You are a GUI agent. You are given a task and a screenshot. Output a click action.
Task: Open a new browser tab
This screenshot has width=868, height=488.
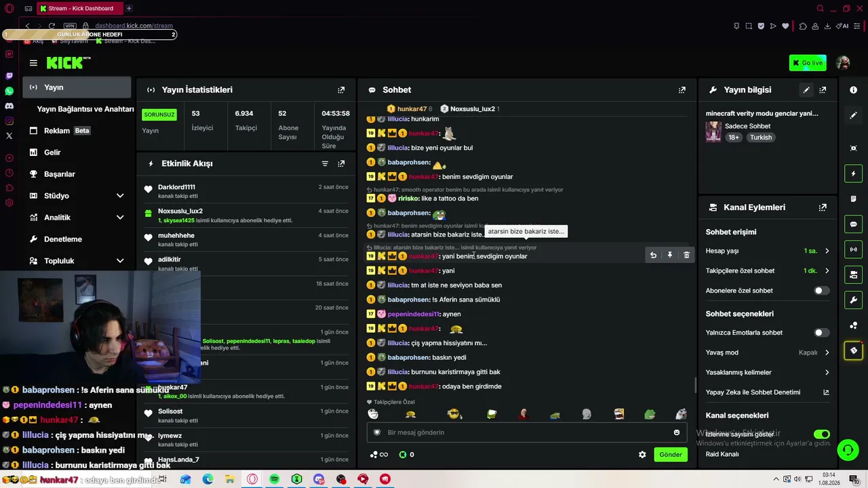[129, 8]
